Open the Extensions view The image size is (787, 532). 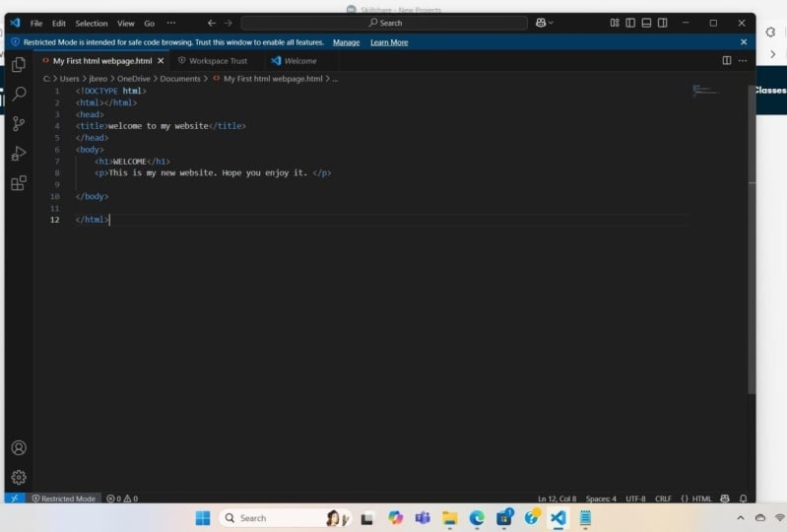[19, 182]
